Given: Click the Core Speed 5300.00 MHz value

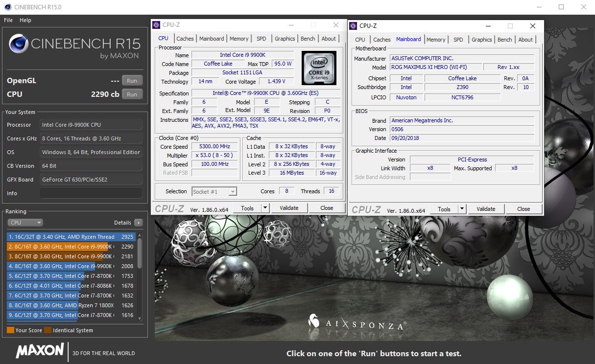Looking at the screenshot, I should [214, 146].
